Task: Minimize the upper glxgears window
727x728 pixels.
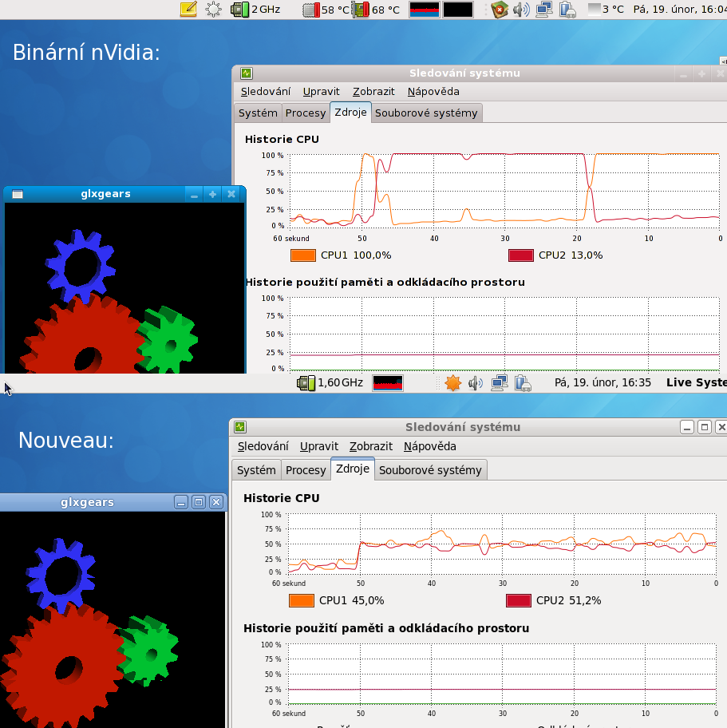Action: pyautogui.click(x=194, y=195)
